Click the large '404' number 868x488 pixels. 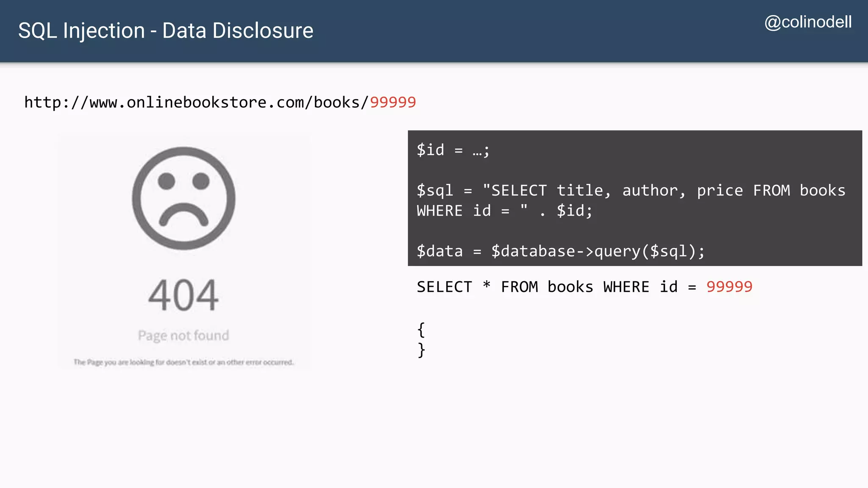click(x=184, y=295)
